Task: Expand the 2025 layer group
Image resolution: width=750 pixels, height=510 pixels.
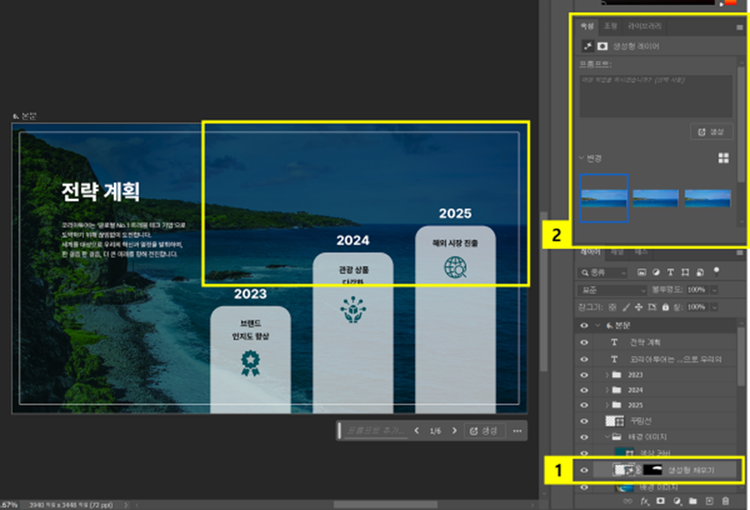Action: [x=607, y=405]
